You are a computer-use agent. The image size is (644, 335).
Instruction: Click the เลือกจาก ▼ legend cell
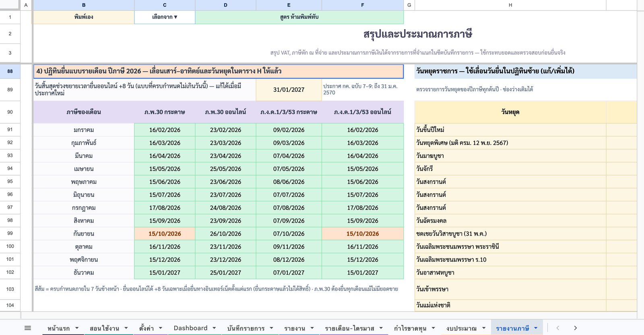(165, 17)
